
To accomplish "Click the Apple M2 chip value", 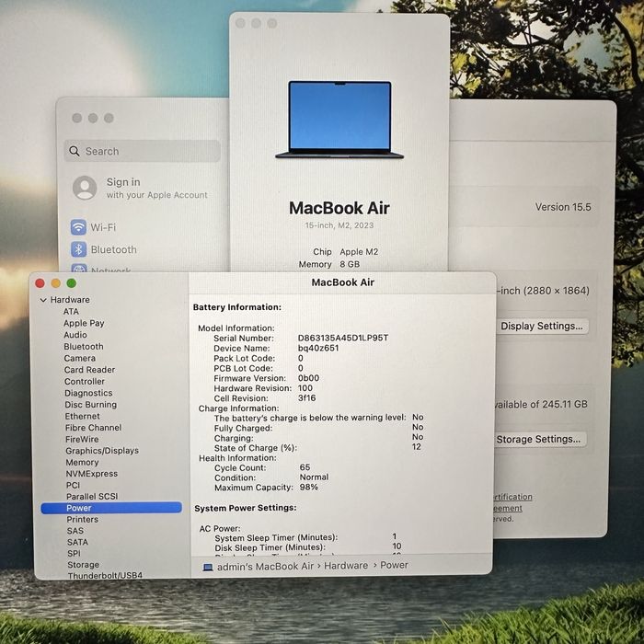I will point(359,252).
